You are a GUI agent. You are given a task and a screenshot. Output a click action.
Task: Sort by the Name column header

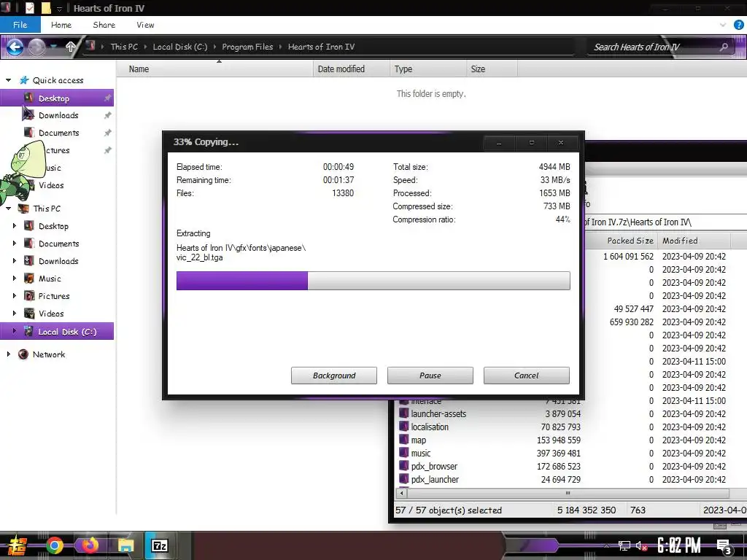point(214,69)
